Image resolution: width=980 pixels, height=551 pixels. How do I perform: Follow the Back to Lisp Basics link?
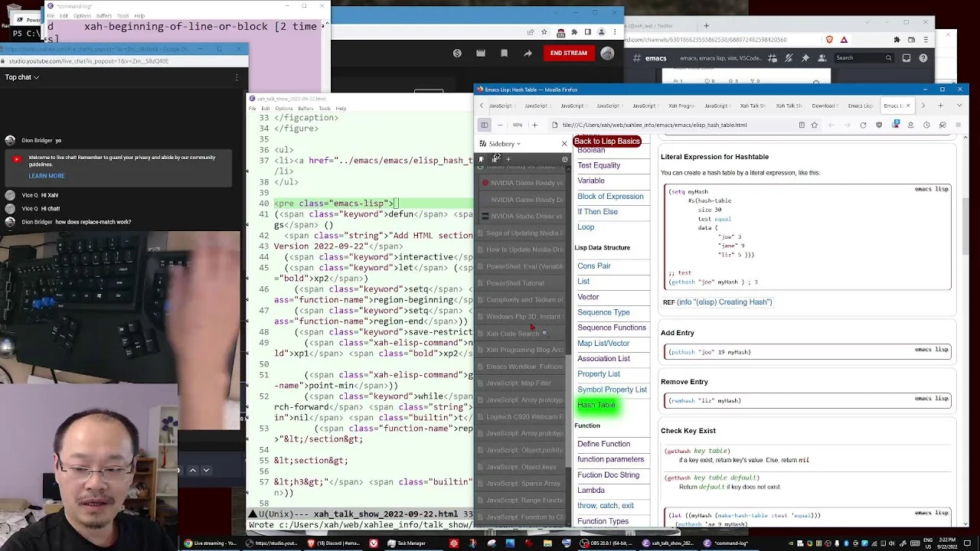click(607, 142)
